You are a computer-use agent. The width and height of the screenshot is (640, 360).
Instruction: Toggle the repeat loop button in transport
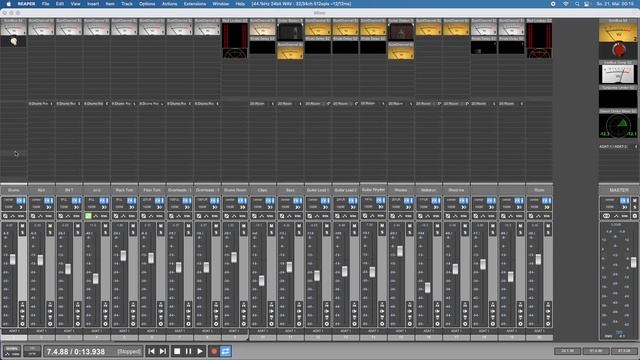pos(226,351)
